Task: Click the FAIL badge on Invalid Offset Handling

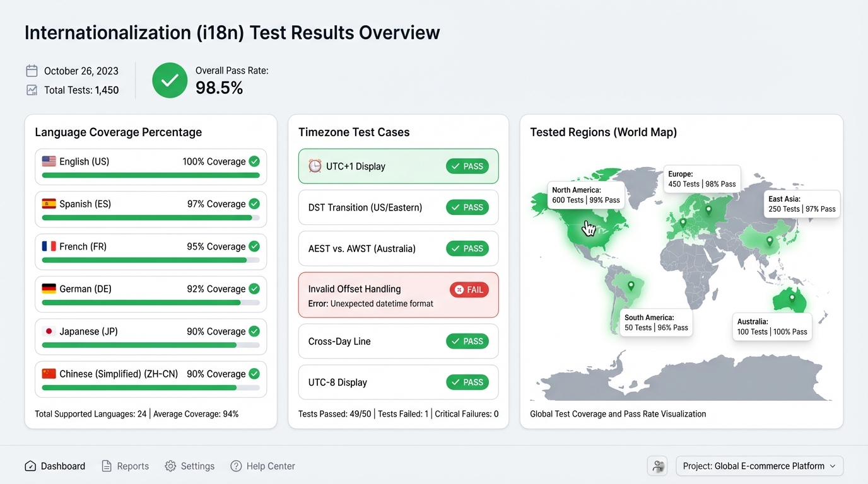Action: (467, 289)
